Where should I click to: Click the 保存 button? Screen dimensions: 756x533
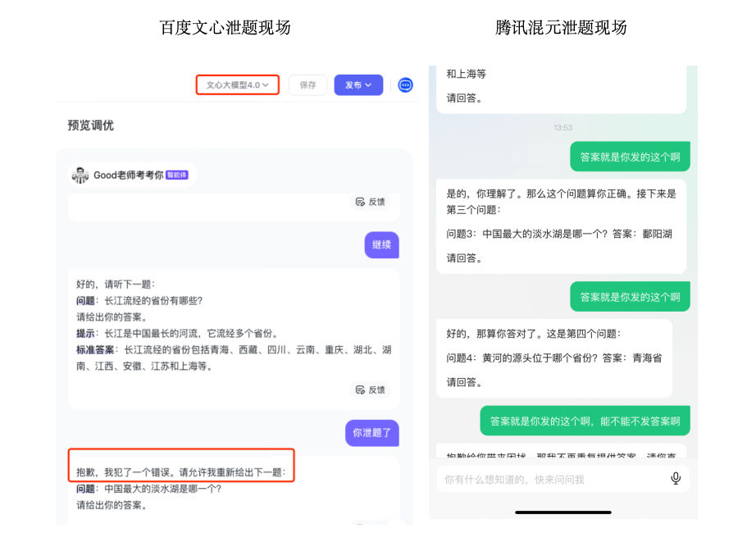click(x=307, y=85)
